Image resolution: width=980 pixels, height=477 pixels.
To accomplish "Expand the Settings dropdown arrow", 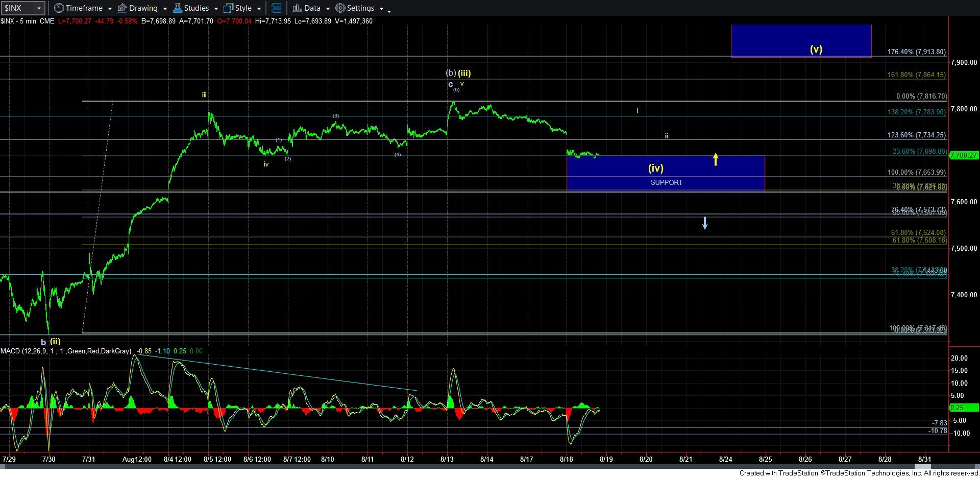I will tap(381, 9).
